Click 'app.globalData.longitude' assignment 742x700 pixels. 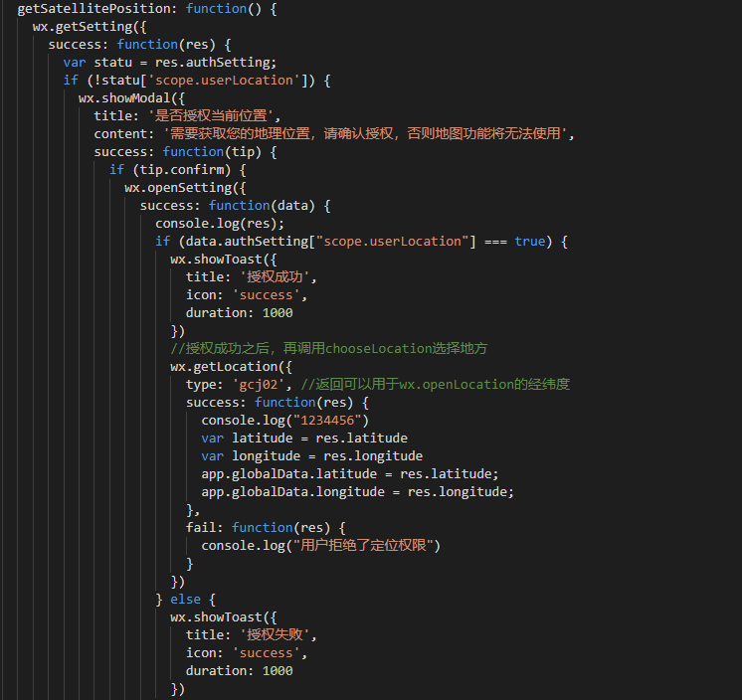point(357,492)
